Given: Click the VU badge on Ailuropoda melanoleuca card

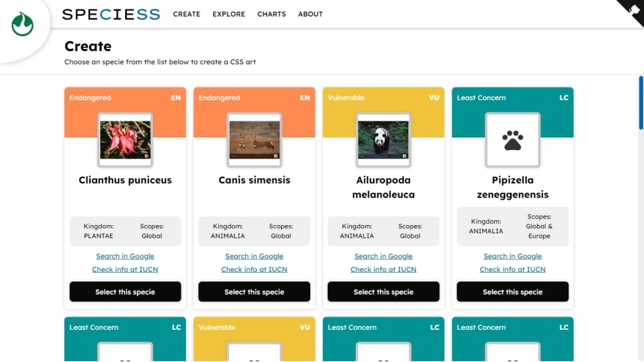Looking at the screenshot, I should 434,98.
